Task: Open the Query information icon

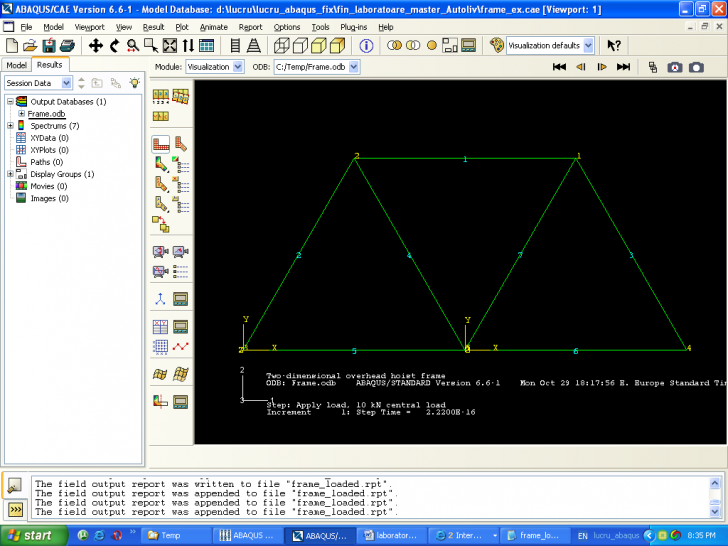Action: tap(366, 46)
